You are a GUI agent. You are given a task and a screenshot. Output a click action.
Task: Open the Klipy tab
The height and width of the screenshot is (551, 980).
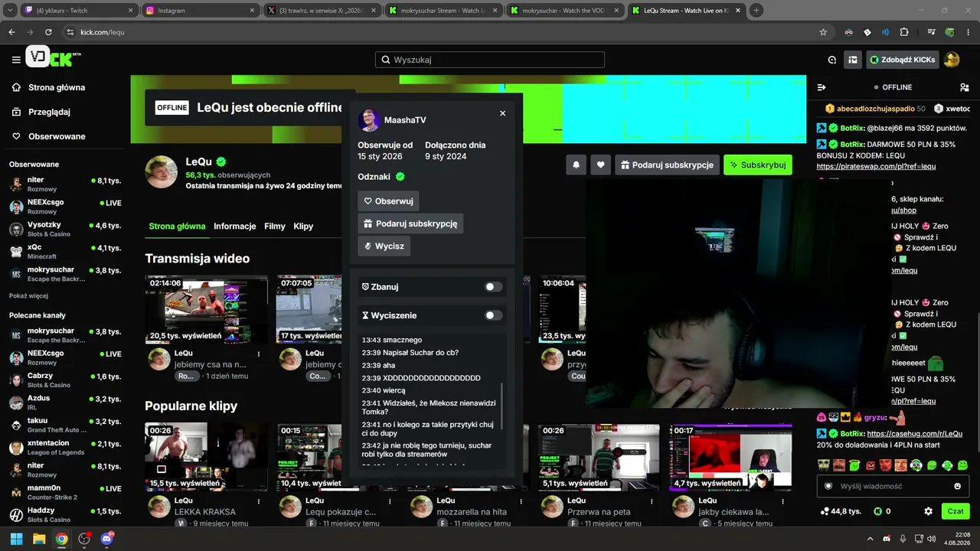[x=303, y=227]
